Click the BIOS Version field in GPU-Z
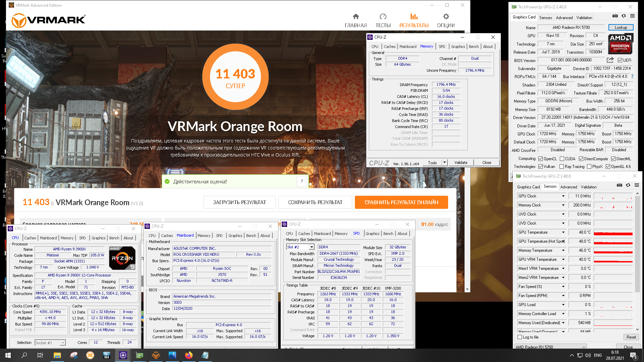644x362 pixels. [x=572, y=60]
